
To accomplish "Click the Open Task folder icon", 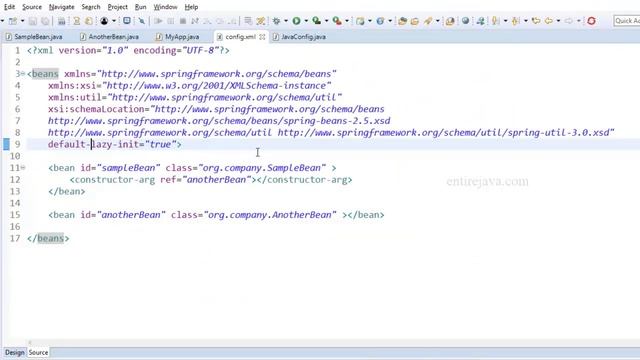I will (415, 21).
